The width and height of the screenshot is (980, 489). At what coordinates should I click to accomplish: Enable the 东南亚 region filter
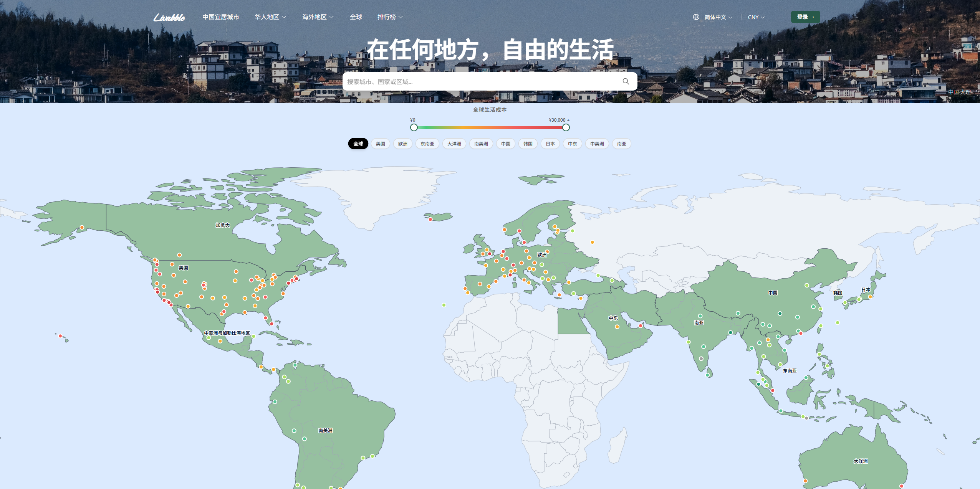point(427,144)
